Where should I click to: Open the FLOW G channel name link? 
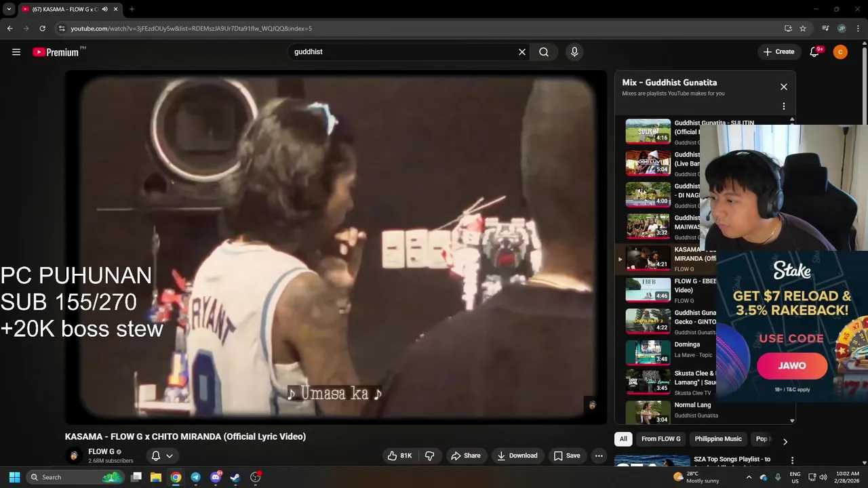click(101, 451)
